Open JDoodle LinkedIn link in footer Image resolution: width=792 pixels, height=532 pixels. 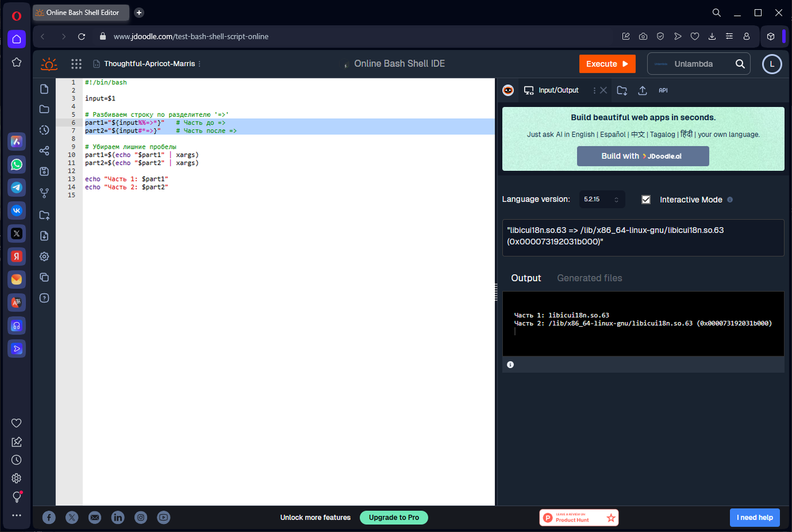[117, 517]
